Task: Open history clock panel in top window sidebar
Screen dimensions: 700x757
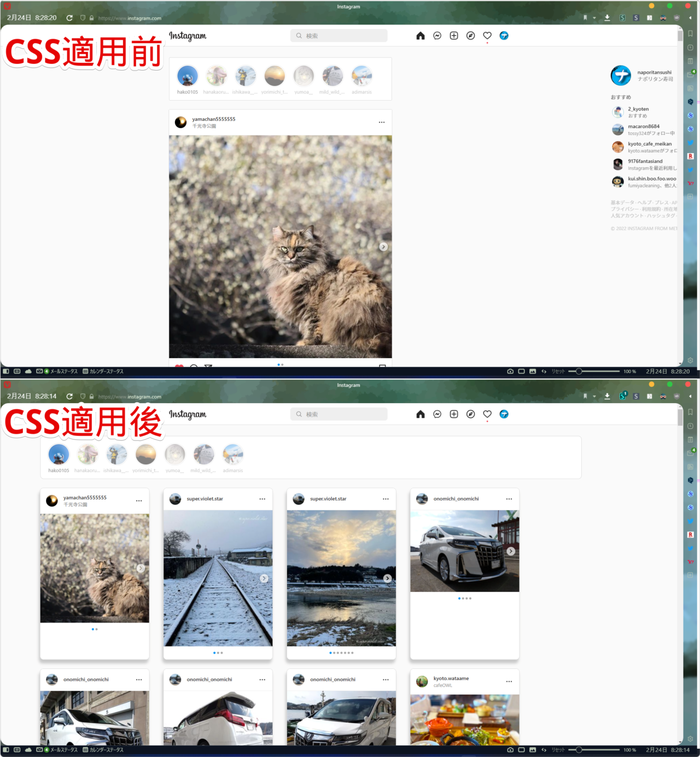Action: click(x=691, y=48)
